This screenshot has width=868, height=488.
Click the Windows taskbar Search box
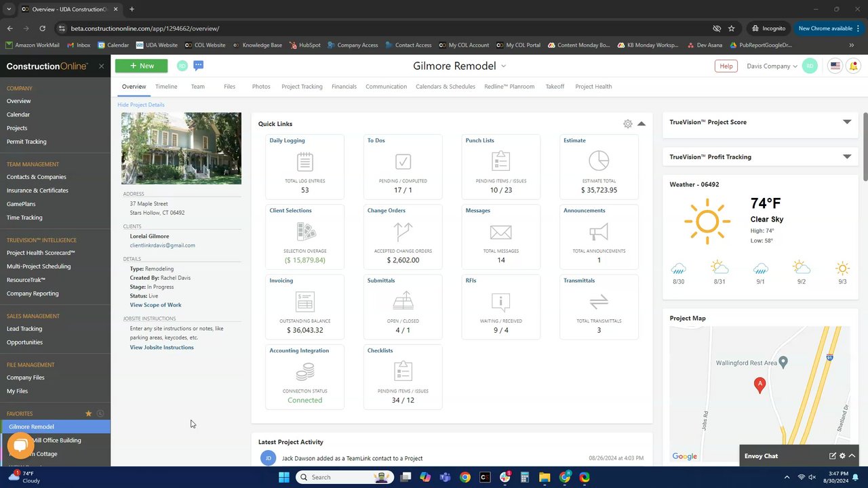[344, 477]
